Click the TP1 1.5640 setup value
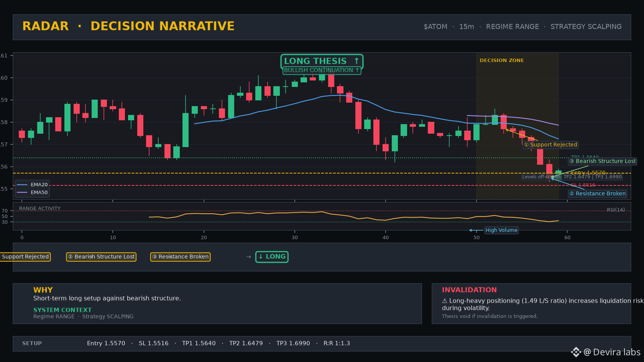The height and width of the screenshot is (362, 644). 199,344
